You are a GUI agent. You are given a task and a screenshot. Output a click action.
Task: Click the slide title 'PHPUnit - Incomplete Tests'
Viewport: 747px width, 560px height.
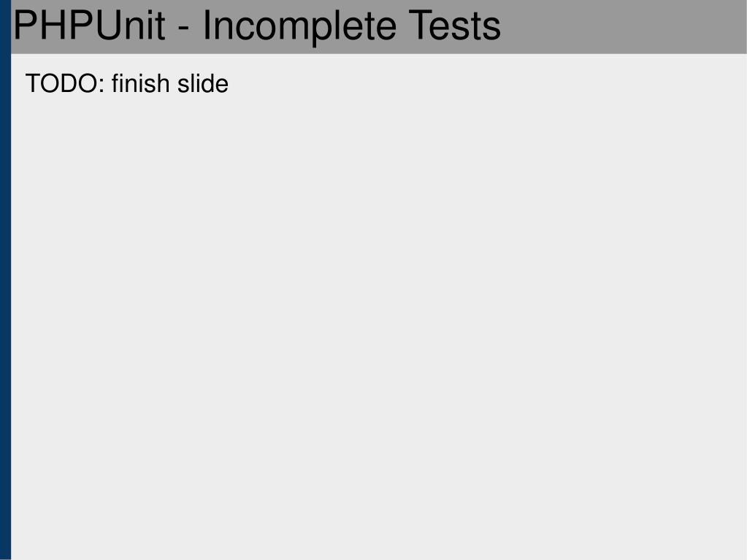[257, 27]
